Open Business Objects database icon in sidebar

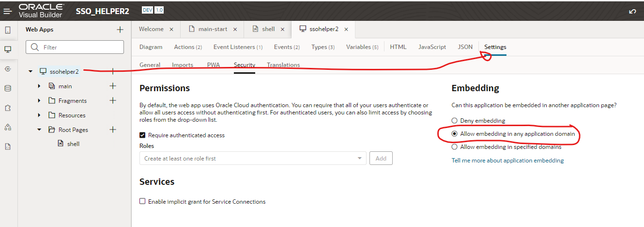(x=8, y=88)
